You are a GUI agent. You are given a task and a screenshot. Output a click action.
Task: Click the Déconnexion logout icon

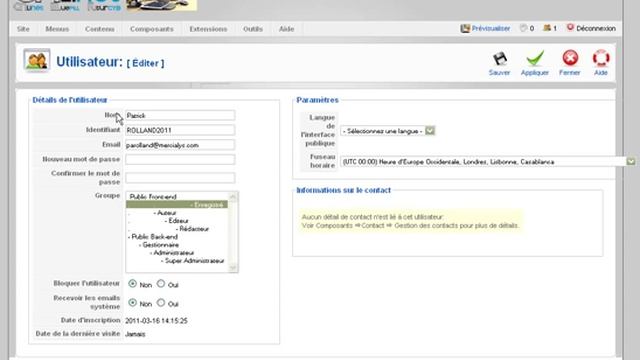point(570,28)
